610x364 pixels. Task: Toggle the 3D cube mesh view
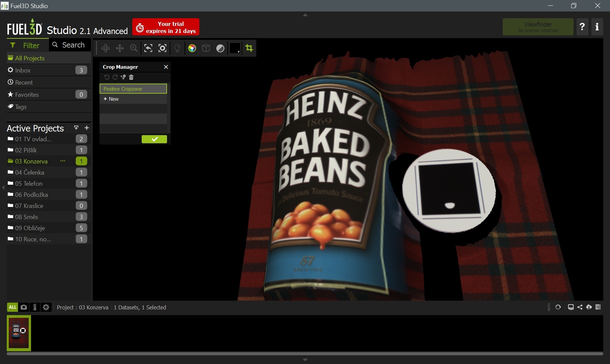(206, 48)
